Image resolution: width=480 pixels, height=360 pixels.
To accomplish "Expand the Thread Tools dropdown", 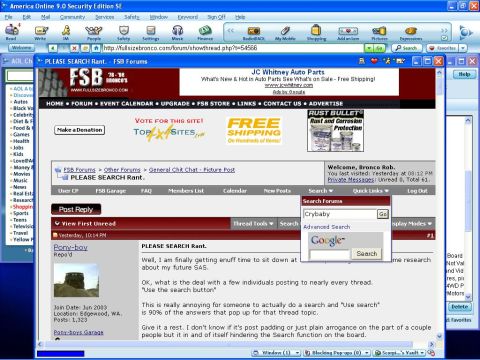I will tap(253, 224).
